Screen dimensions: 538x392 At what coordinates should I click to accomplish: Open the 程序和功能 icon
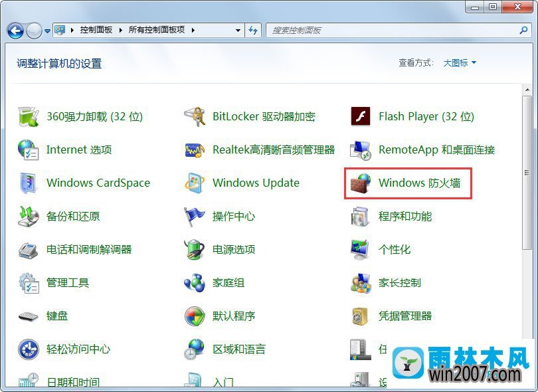point(360,216)
